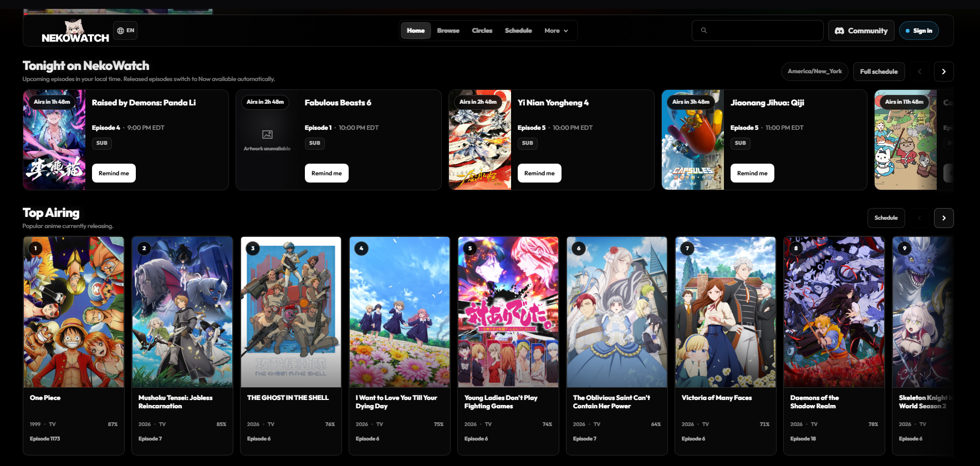Open the One Piece poster
The image size is (980, 466).
pyautogui.click(x=74, y=312)
